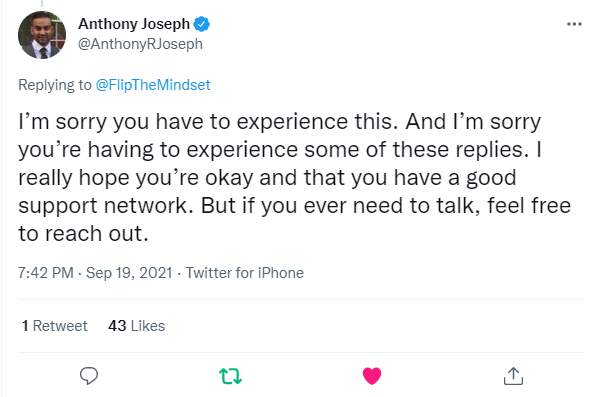Viewport: 599px width, 397px height.
Task: View the 43 Likes list
Action: click(136, 326)
